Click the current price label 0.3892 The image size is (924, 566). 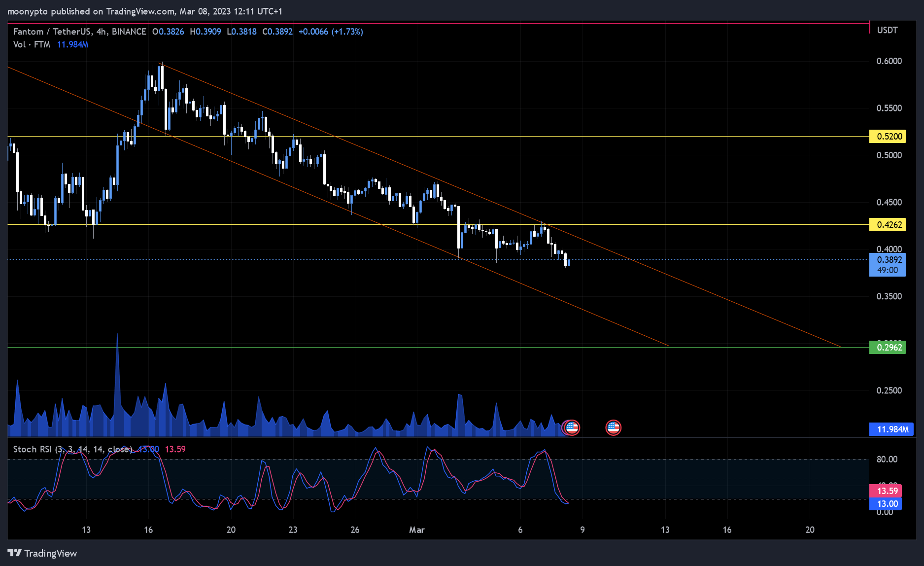(888, 265)
